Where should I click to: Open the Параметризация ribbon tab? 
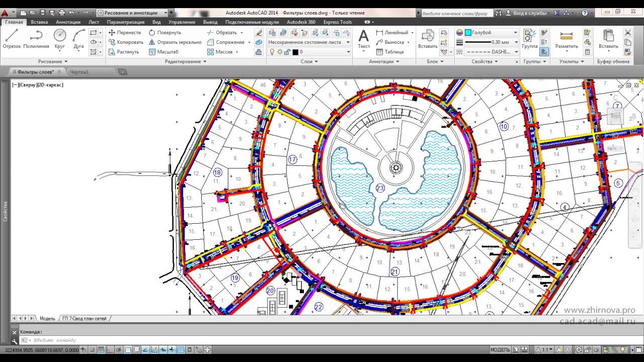point(125,22)
